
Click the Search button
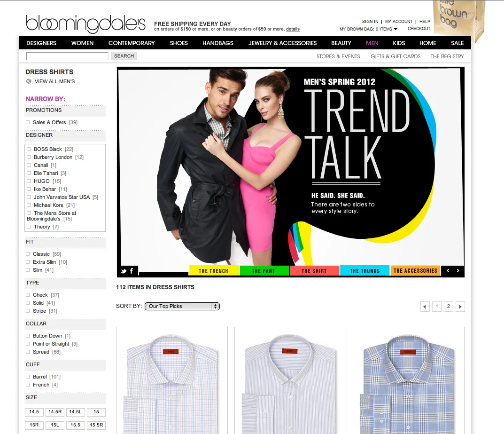(x=124, y=56)
